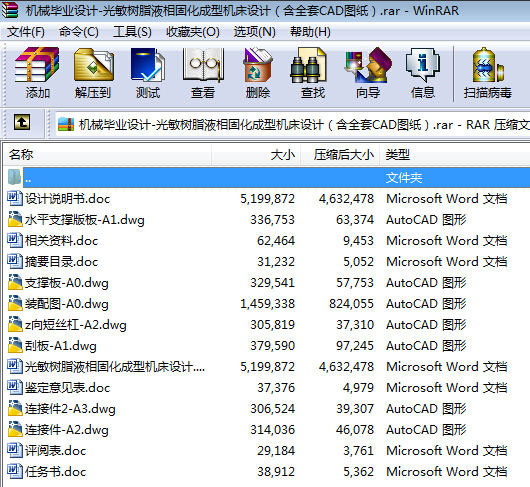This screenshot has width=530, height=487.
Task: Open the Wizard (向导) icon
Action: 368,65
